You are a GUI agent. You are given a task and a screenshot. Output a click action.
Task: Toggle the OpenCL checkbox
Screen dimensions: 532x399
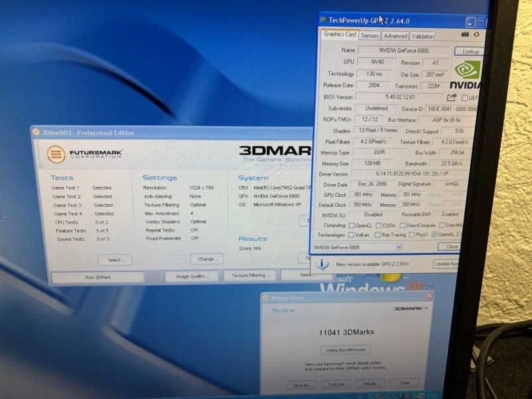point(352,225)
